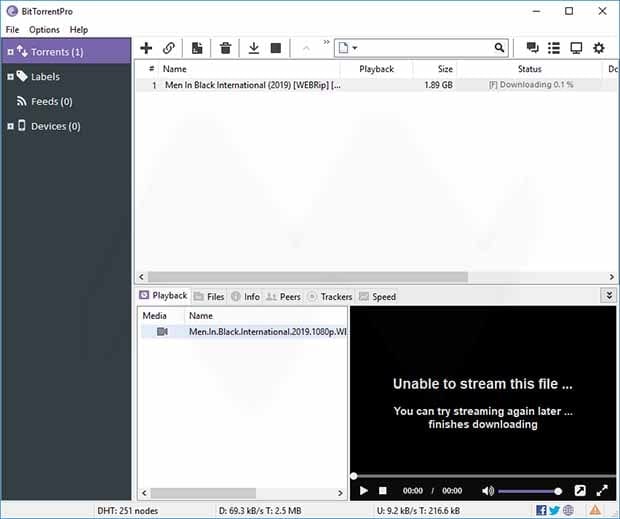Click torrent list horizontal scrollbar thumb
The width and height of the screenshot is (620, 519).
[x=308, y=277]
